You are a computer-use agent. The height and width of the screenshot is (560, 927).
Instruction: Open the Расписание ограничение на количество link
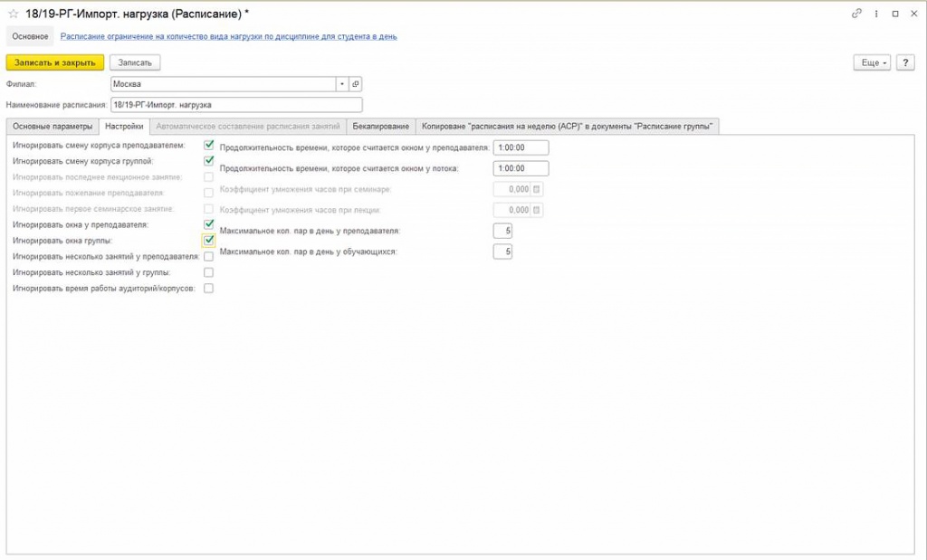point(228,36)
